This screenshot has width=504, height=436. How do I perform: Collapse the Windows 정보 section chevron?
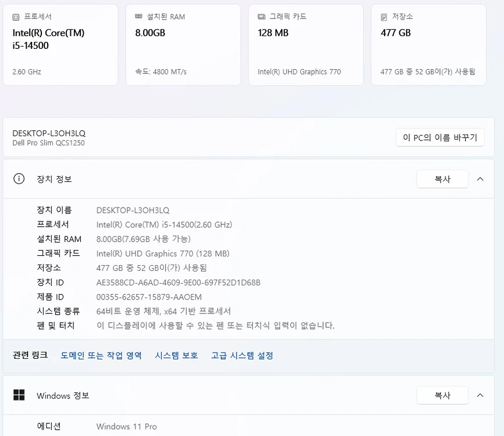tap(480, 395)
